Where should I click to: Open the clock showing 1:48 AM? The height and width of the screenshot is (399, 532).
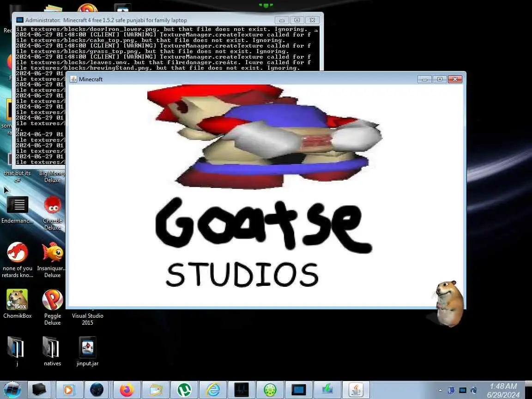(503, 390)
